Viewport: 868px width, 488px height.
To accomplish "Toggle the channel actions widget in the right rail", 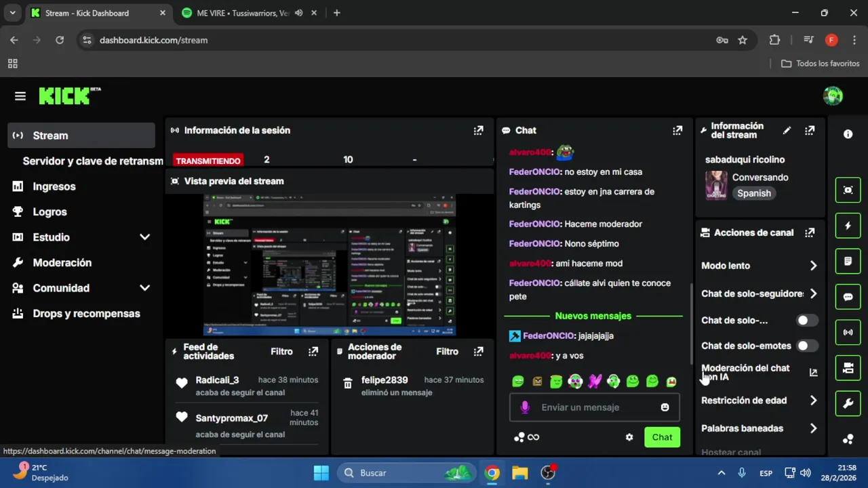I will pos(848,368).
